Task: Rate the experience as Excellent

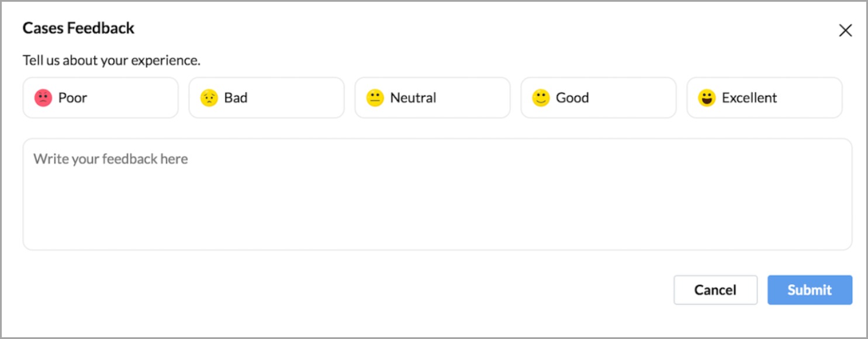Action: point(765,98)
